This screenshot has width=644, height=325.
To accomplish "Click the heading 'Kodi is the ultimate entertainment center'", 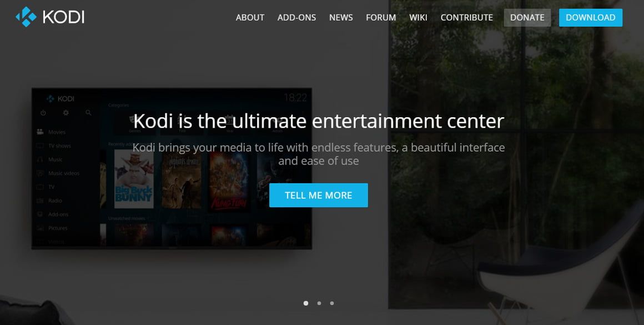I will tap(319, 121).
